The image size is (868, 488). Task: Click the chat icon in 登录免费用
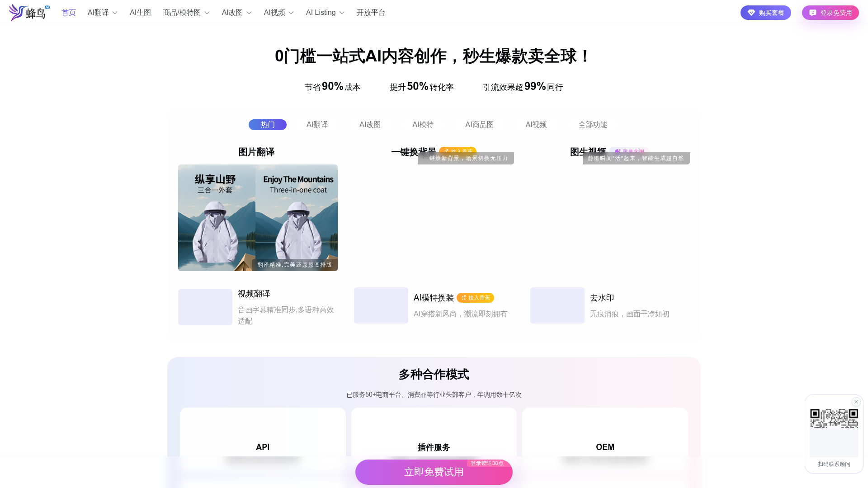click(x=812, y=13)
